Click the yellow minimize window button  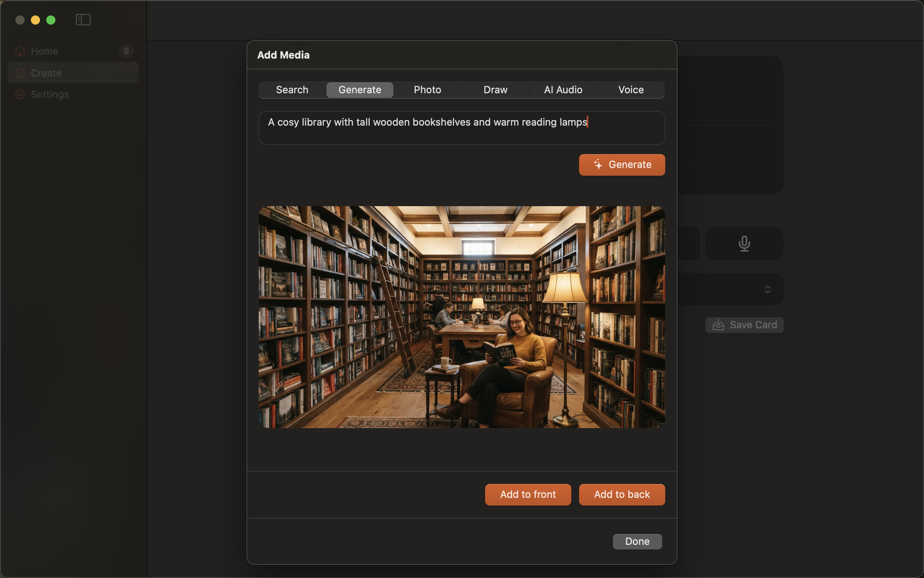tap(35, 20)
